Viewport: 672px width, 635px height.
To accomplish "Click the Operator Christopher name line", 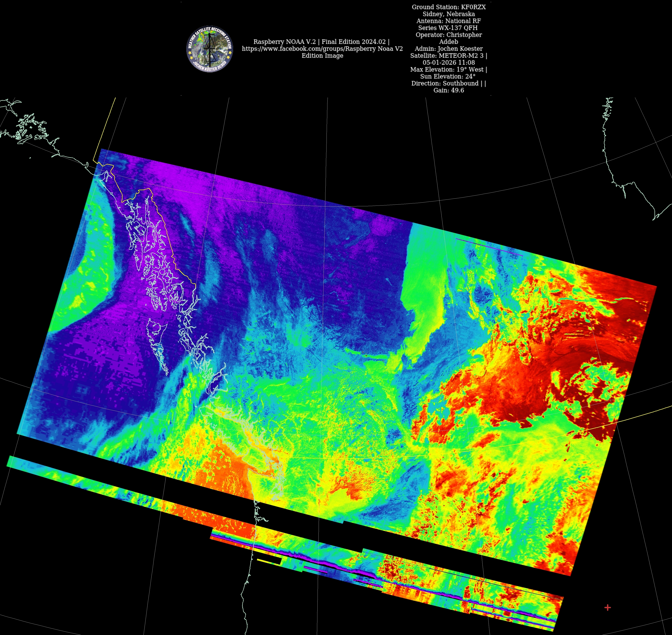I will tap(449, 35).
